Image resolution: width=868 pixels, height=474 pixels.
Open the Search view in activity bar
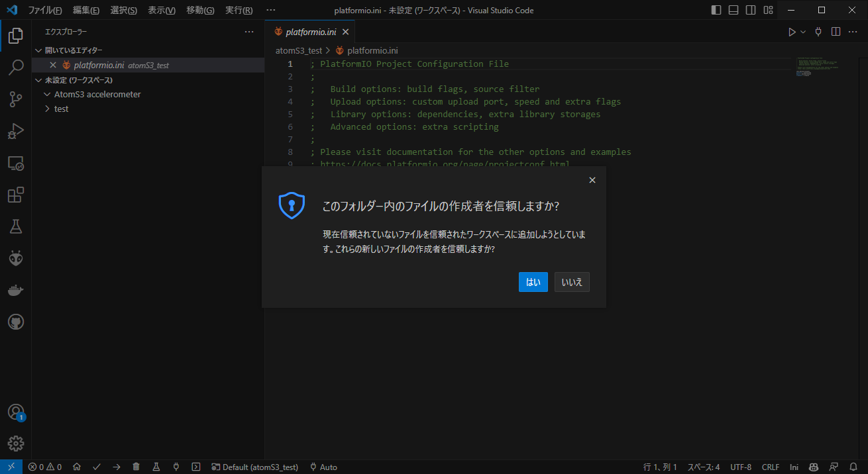pos(16,68)
